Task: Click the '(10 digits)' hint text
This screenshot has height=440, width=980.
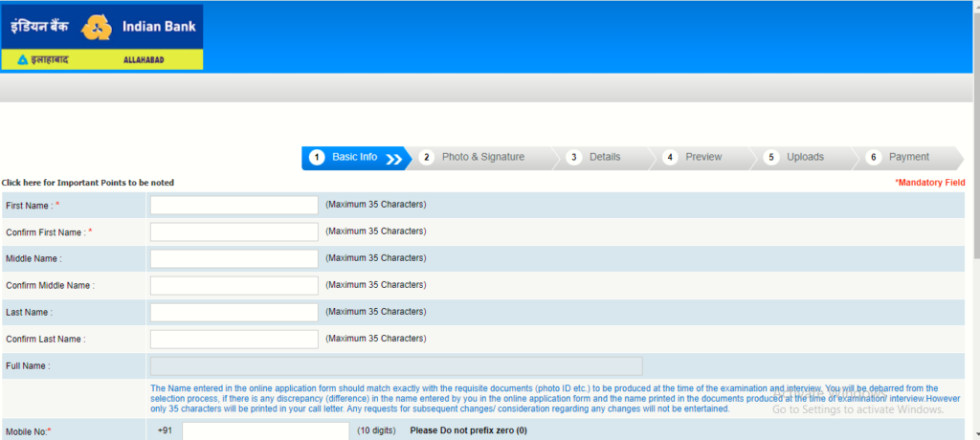Action: tap(376, 430)
